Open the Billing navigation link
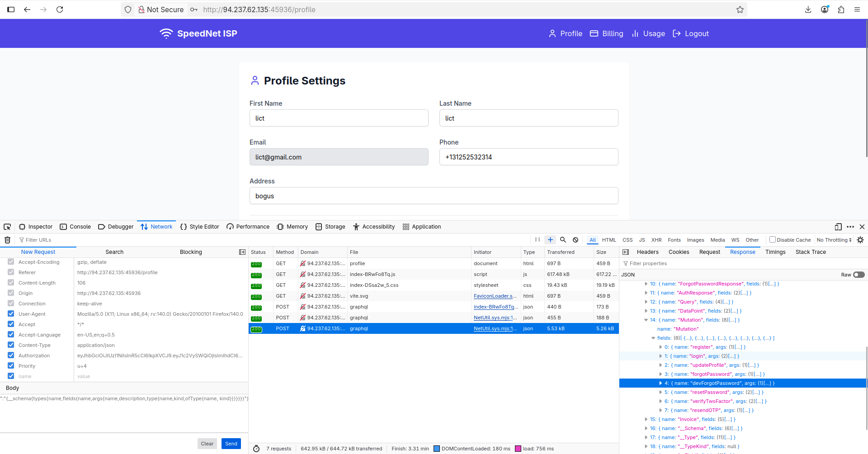 [x=606, y=33]
